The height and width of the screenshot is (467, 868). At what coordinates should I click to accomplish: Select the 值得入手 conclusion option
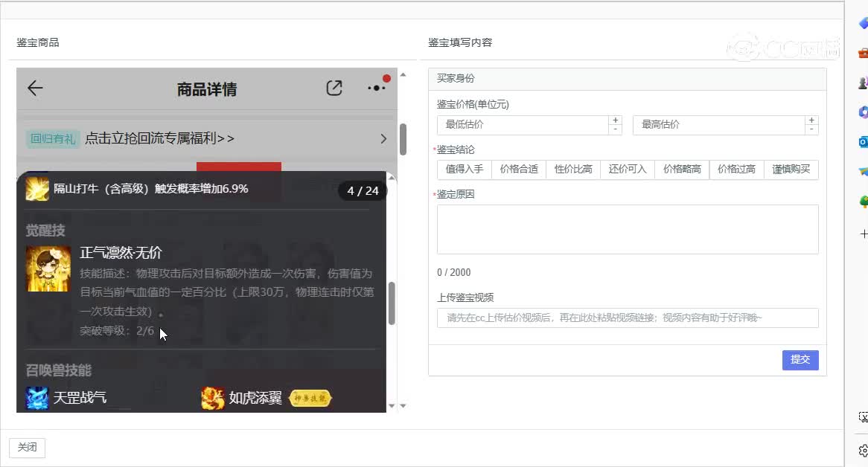pyautogui.click(x=463, y=170)
